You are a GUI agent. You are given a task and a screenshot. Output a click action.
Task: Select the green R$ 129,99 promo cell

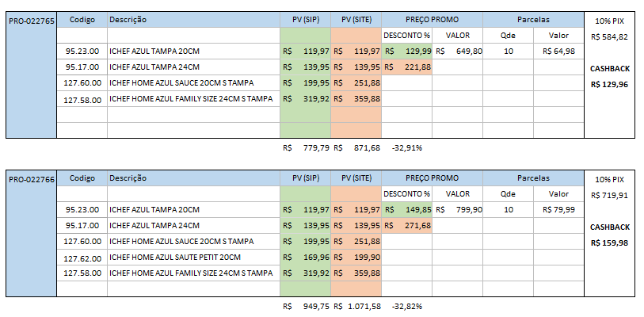point(406,52)
